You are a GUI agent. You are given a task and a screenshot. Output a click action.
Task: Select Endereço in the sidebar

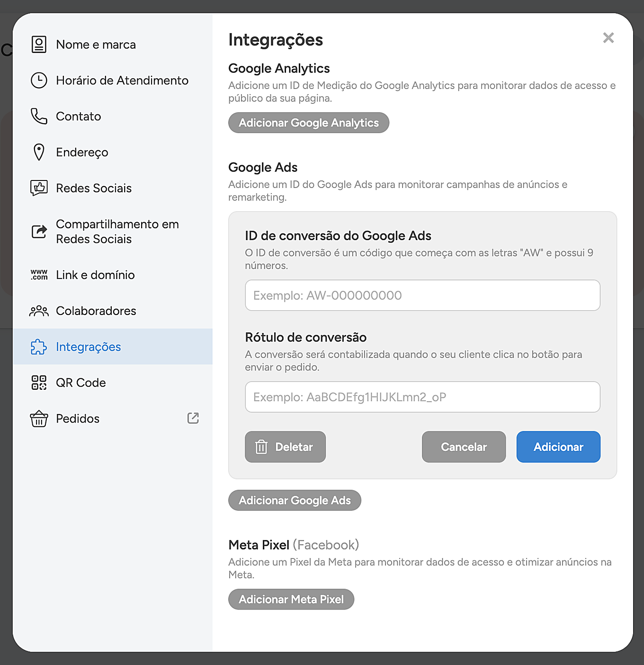pos(113,152)
